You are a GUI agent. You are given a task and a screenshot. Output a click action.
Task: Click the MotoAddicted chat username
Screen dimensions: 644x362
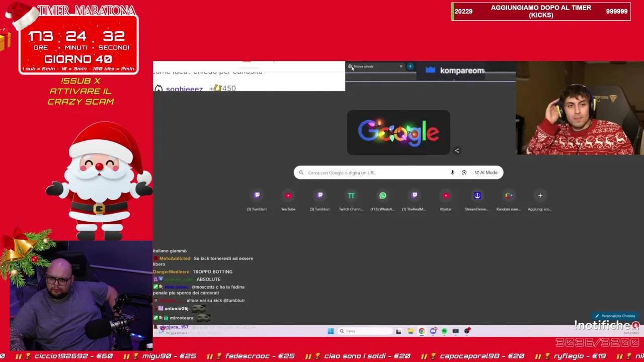click(x=175, y=258)
